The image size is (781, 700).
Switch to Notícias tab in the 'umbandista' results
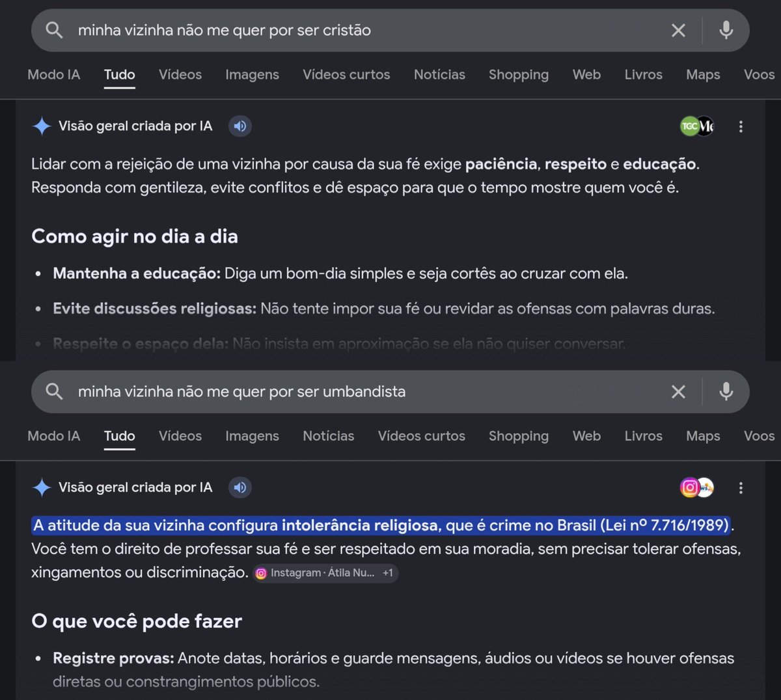click(328, 436)
